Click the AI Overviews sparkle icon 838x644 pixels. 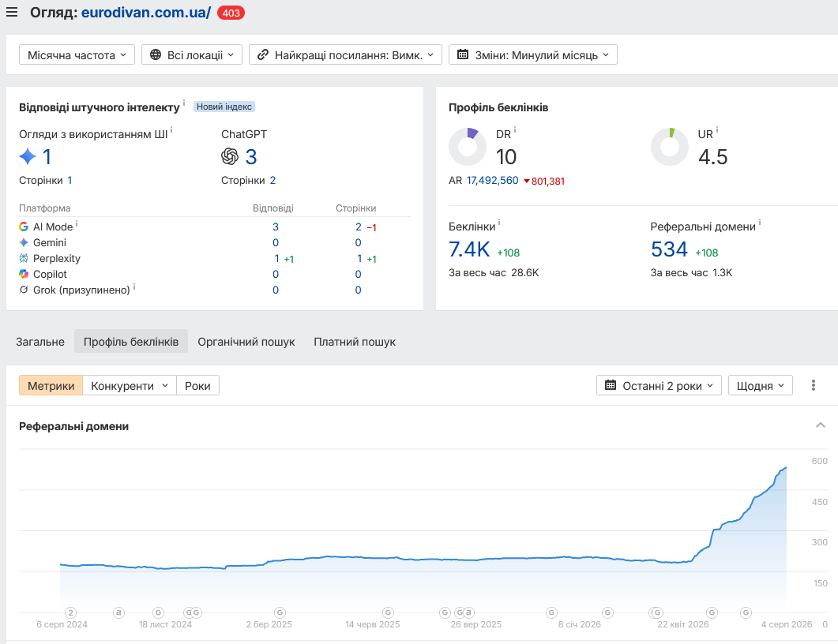[x=28, y=156]
